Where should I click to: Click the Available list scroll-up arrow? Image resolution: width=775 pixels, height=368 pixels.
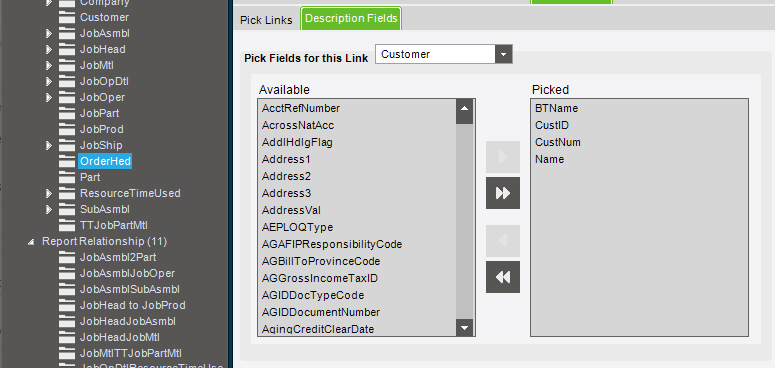pos(464,108)
